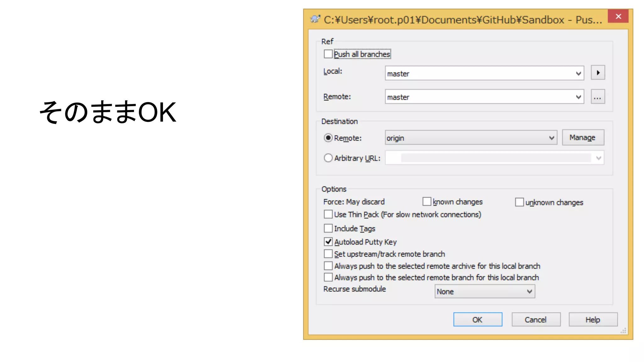This screenshot has width=644, height=362.
Task: Click the arrow button next to Local
Action: pyautogui.click(x=597, y=73)
